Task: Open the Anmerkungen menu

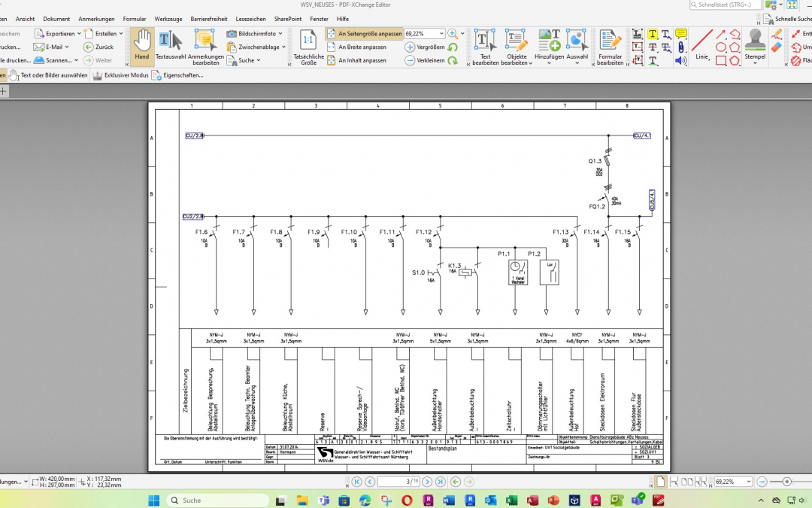Action: [x=96, y=19]
